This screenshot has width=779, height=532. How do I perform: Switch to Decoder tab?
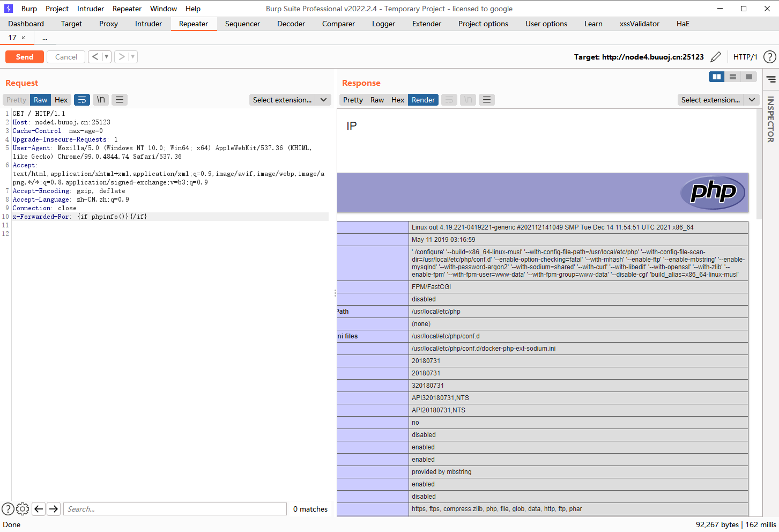291,24
